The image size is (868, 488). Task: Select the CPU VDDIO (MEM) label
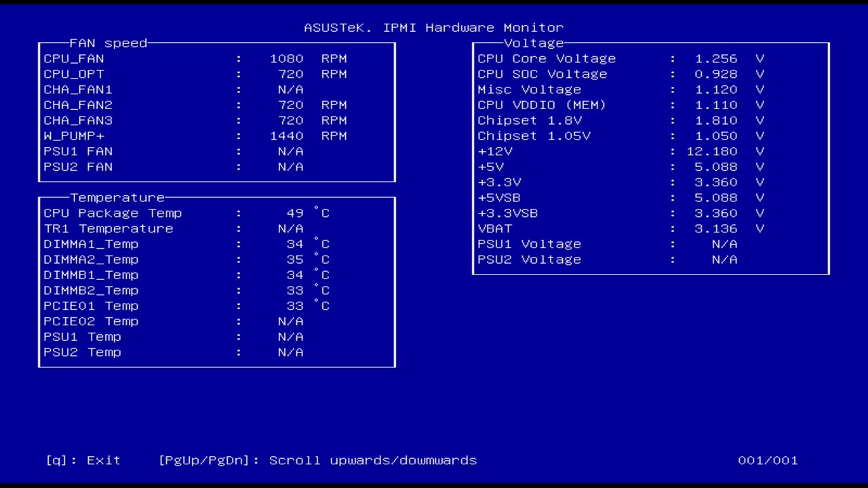[542, 106]
